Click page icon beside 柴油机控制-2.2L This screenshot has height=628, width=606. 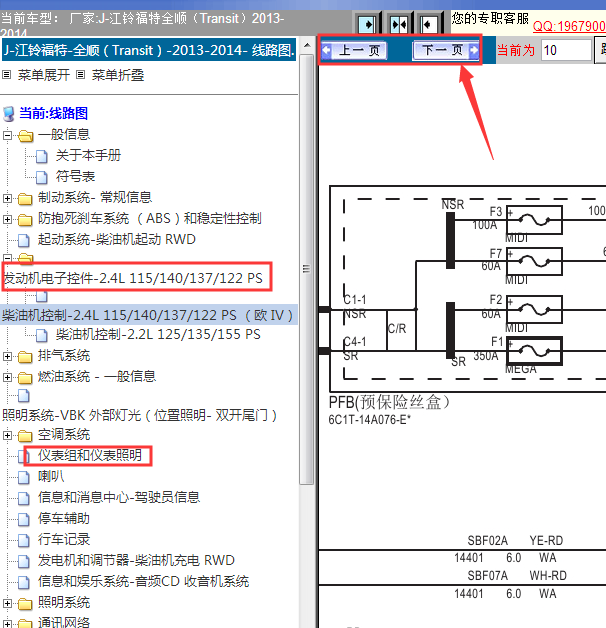[42, 335]
